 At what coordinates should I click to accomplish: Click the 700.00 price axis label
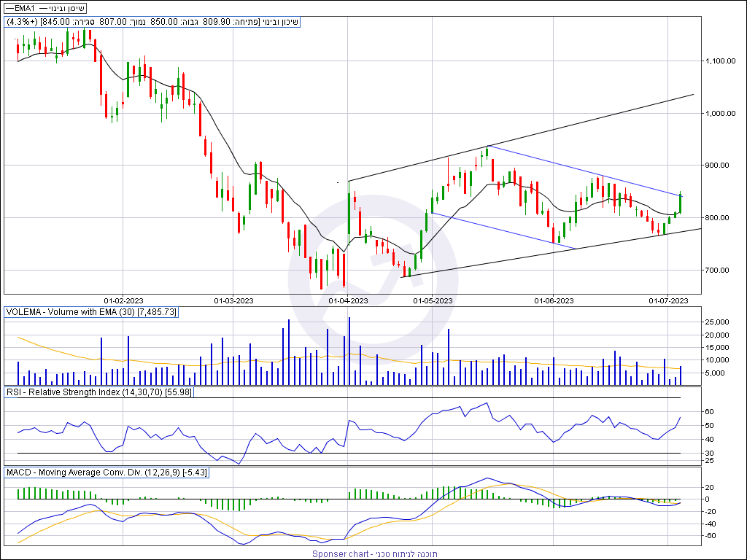(x=719, y=271)
